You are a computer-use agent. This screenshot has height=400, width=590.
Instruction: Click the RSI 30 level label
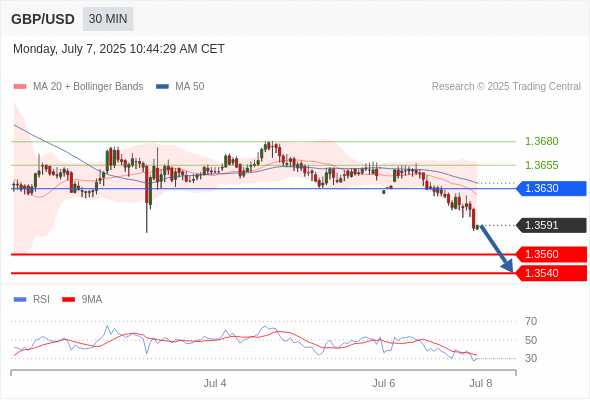[531, 358]
